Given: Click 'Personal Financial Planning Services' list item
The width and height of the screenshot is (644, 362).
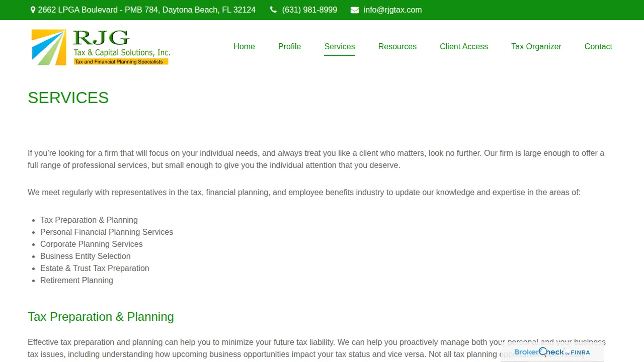Looking at the screenshot, I should point(107,232).
